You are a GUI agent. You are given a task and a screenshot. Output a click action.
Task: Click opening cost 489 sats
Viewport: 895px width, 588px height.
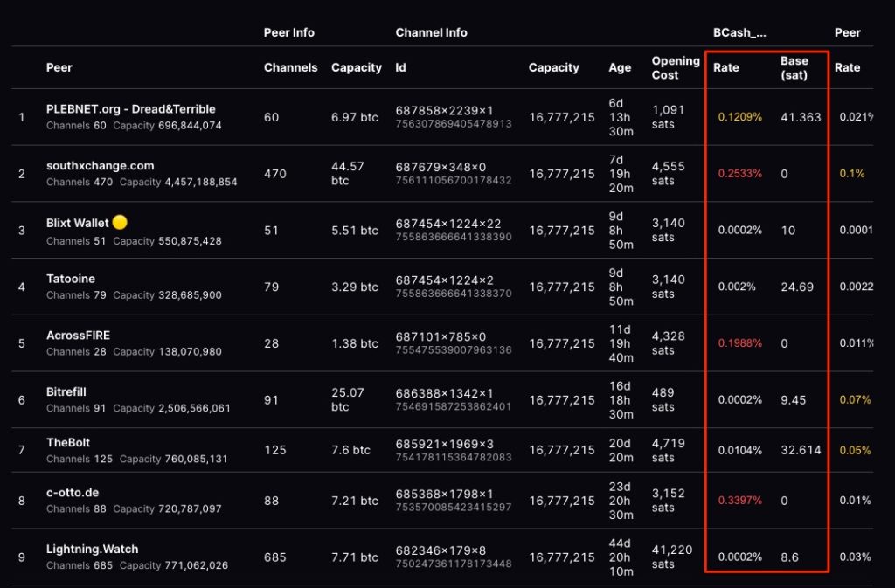(663, 400)
